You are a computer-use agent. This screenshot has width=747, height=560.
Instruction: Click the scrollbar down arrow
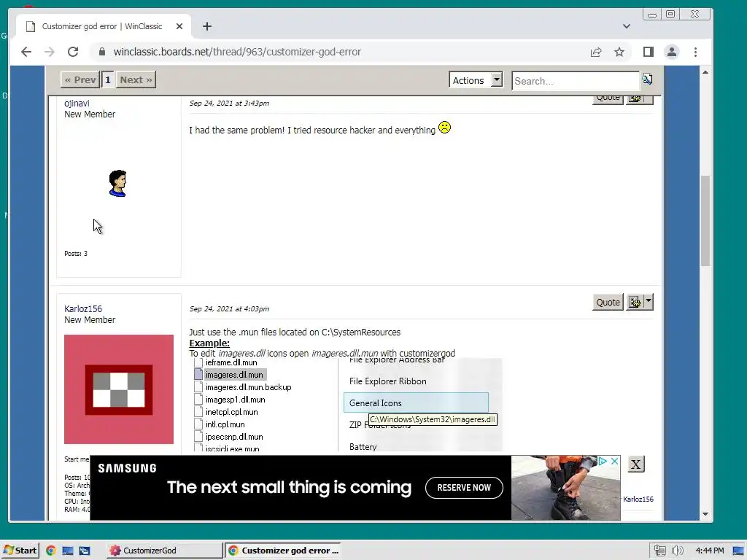705,514
